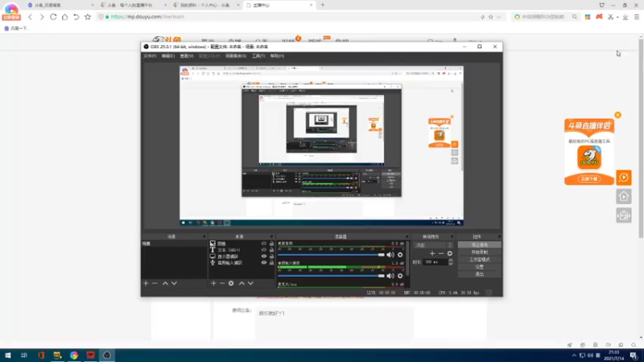Add a new source with the plus icon
The width and height of the screenshot is (644, 362).
pyautogui.click(x=213, y=283)
